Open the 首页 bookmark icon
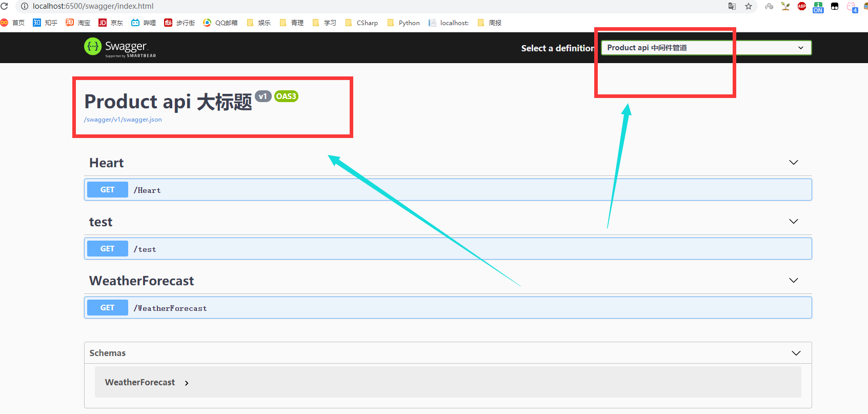 click(4, 23)
